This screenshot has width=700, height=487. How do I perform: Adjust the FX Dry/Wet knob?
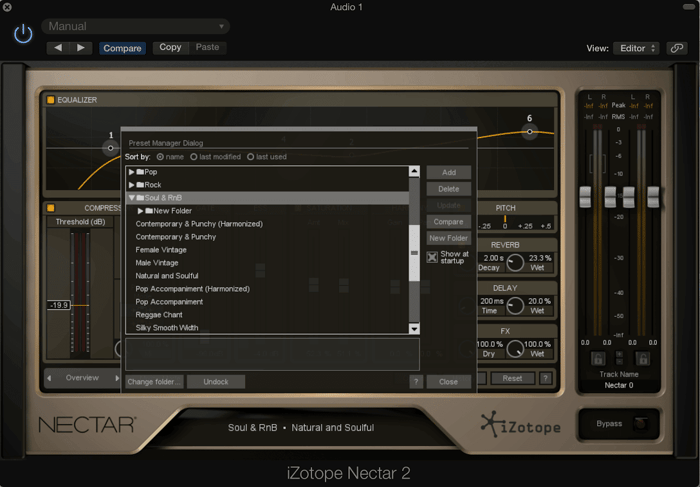(515, 349)
